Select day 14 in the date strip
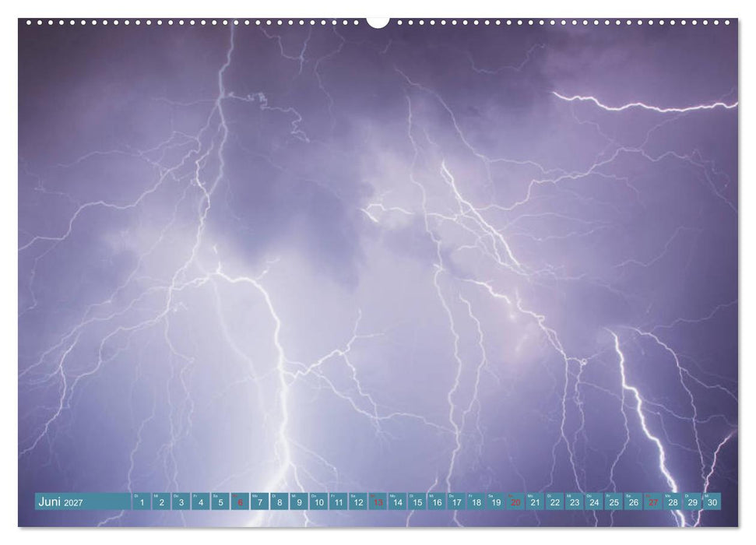This screenshot has width=756, height=545. (x=398, y=501)
